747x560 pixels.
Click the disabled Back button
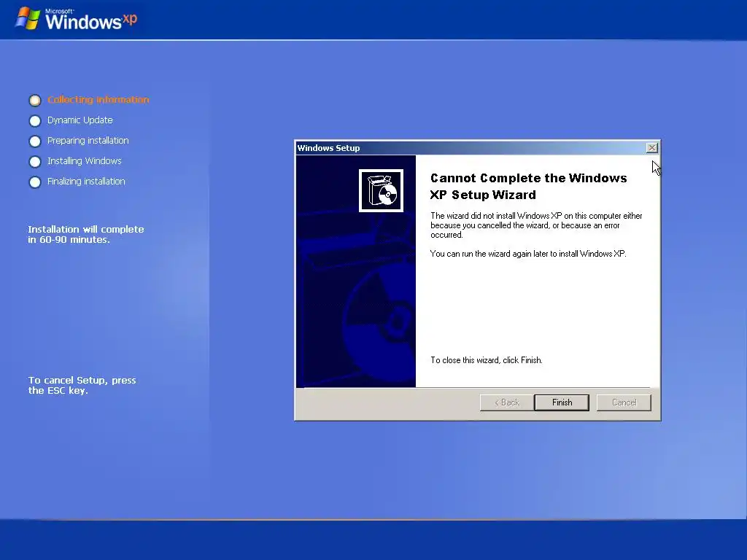coord(507,402)
